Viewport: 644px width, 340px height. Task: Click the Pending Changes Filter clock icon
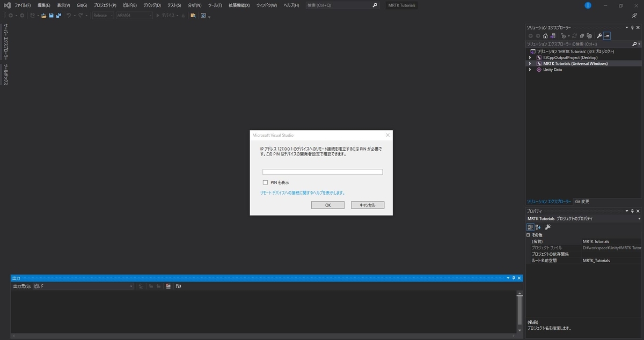click(x=564, y=36)
